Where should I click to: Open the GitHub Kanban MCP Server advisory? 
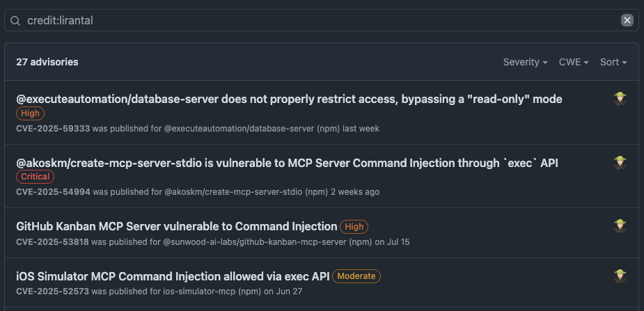click(x=176, y=226)
